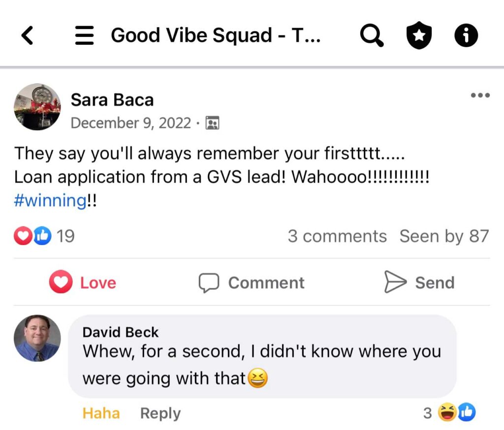Tap the back arrow icon
The width and height of the screenshot is (504, 430).
(x=28, y=35)
